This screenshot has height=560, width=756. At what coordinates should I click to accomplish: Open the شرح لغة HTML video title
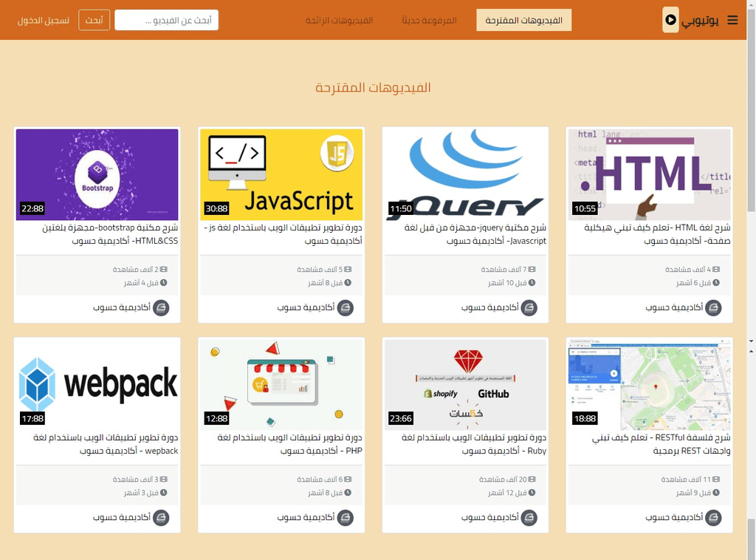658,234
